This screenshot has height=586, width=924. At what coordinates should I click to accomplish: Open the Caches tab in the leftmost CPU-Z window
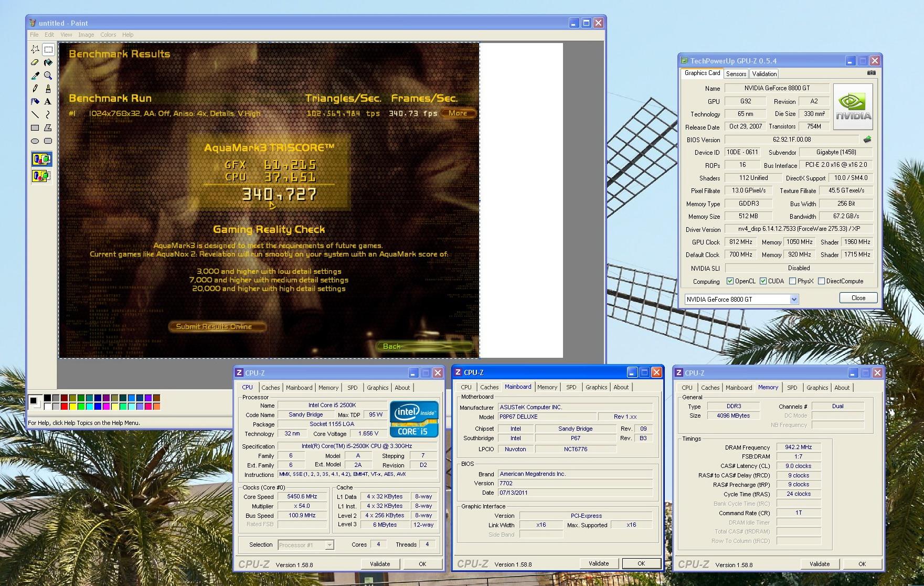point(271,388)
